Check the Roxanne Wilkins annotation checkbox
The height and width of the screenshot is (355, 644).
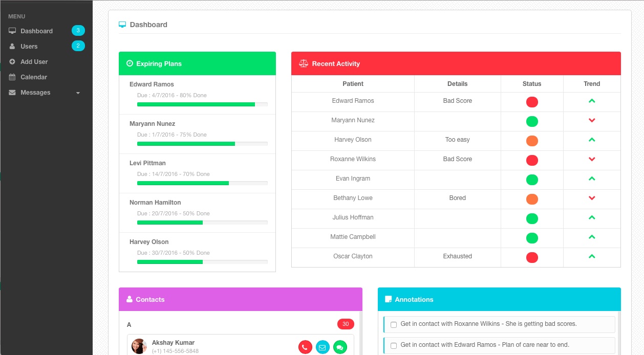pyautogui.click(x=393, y=325)
